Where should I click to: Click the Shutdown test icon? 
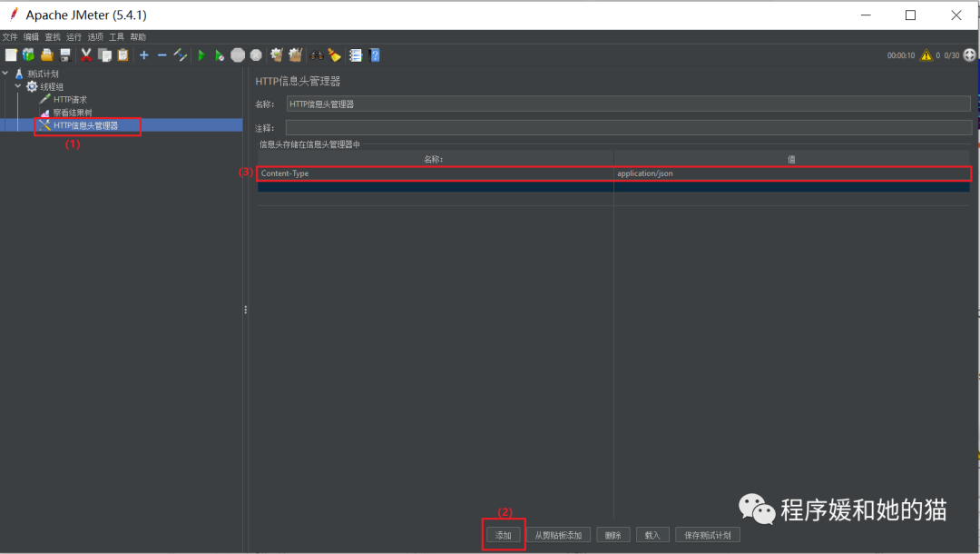[256, 55]
